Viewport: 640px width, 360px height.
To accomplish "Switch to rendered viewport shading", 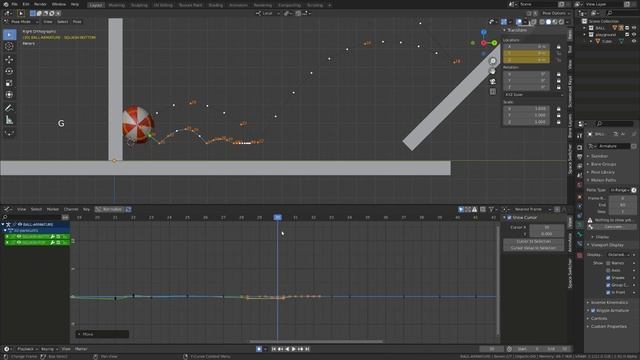I will [x=561, y=22].
